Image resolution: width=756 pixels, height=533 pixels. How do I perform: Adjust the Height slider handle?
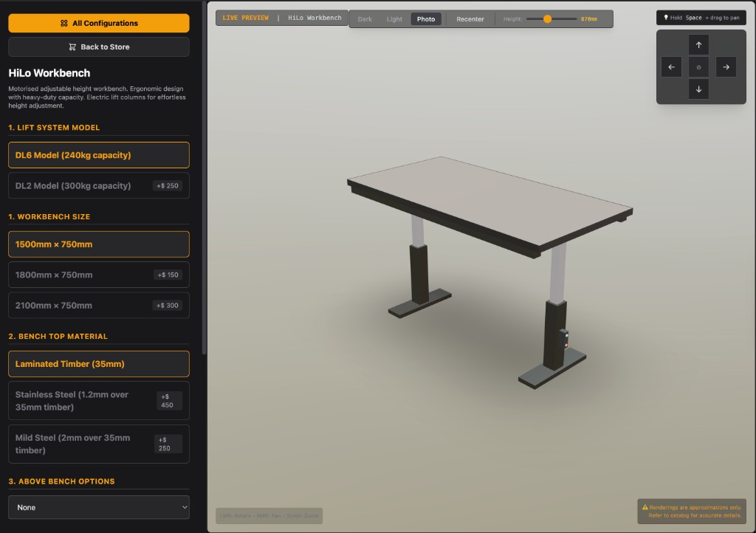548,19
